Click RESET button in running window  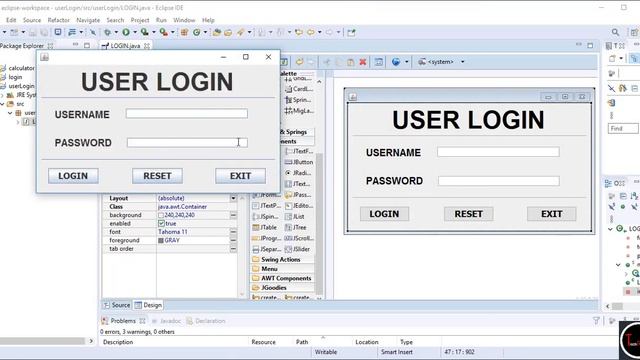click(157, 176)
